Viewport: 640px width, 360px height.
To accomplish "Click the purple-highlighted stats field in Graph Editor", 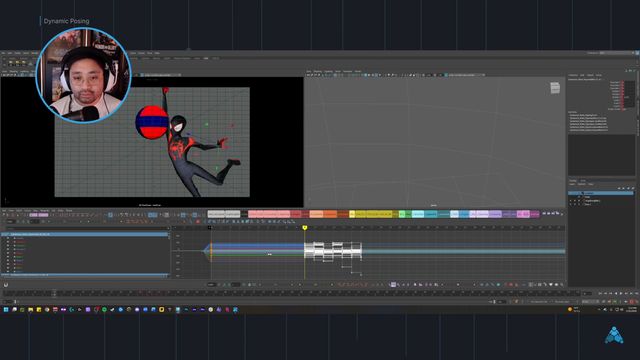I will click(x=38, y=215).
